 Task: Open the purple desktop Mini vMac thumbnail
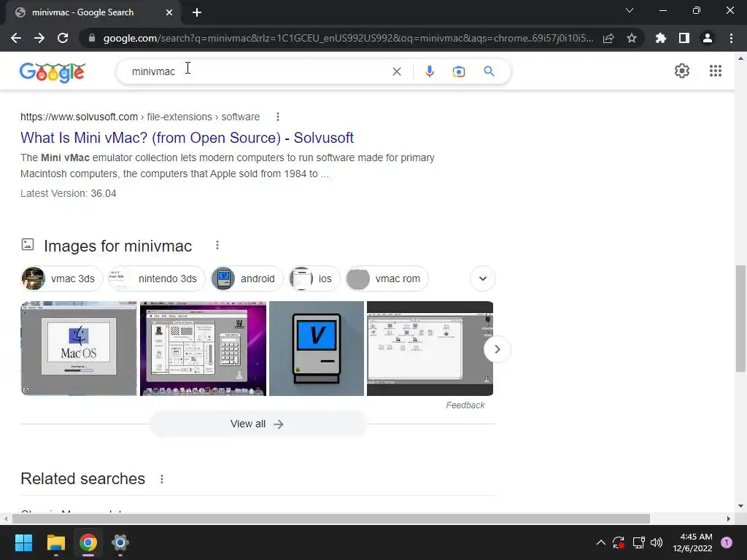click(x=203, y=348)
